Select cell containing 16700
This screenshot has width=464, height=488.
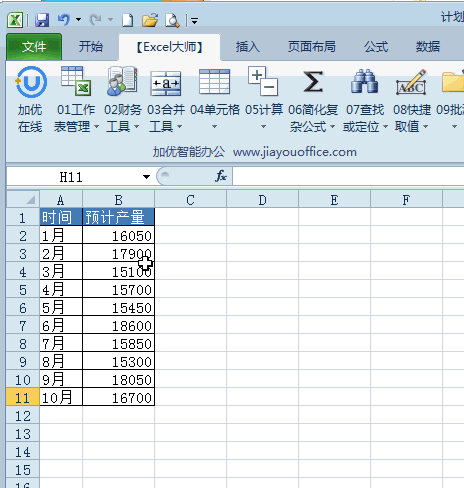point(118,397)
